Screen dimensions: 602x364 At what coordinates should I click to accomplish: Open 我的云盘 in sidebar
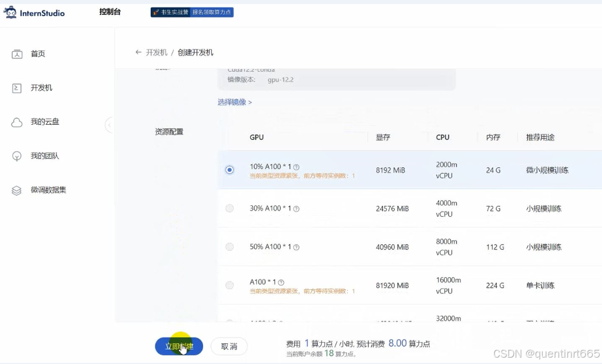point(45,122)
